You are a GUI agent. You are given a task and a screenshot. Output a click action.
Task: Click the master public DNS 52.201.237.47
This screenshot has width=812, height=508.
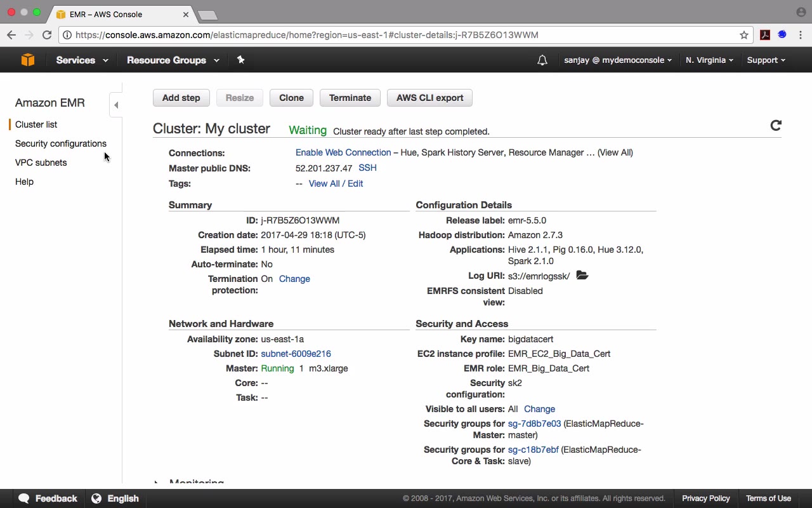(324, 168)
